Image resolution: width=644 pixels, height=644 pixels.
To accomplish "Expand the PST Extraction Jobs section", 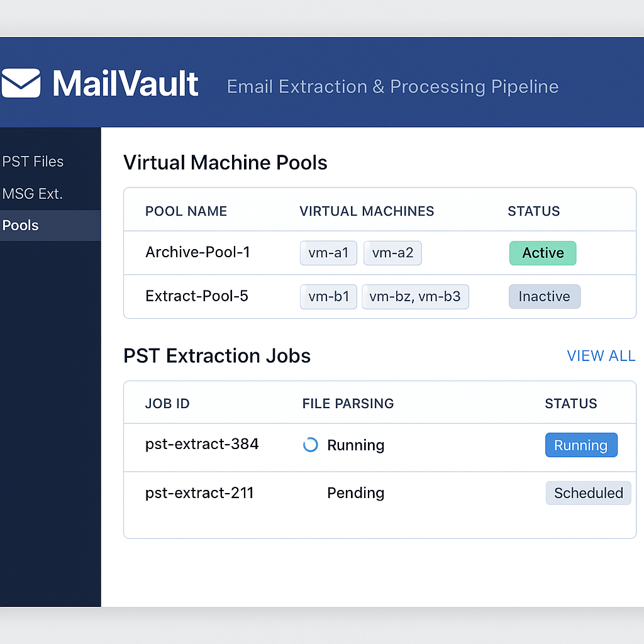I will pos(217,356).
